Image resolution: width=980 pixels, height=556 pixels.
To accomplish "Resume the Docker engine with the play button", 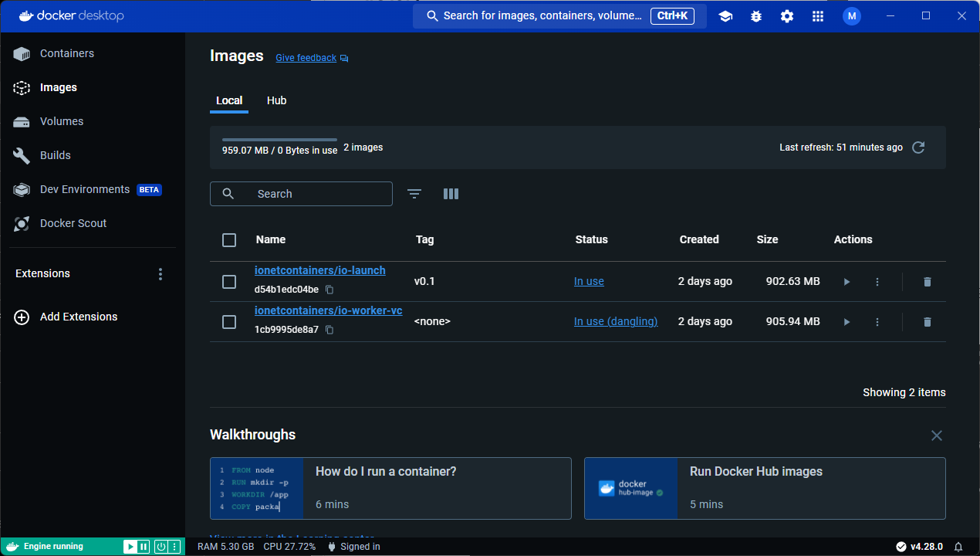I will 130,547.
